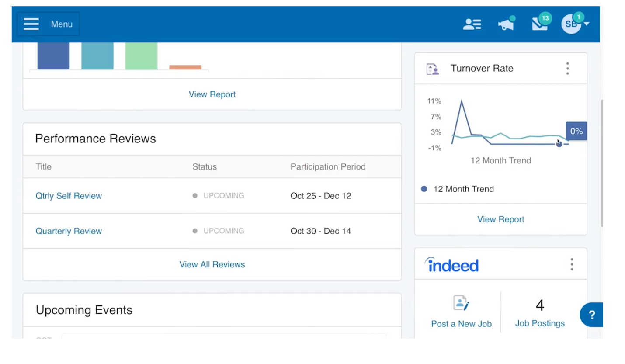The height and width of the screenshot is (364, 625).
Task: Open Indeed widget three-dot options menu
Action: 572,264
